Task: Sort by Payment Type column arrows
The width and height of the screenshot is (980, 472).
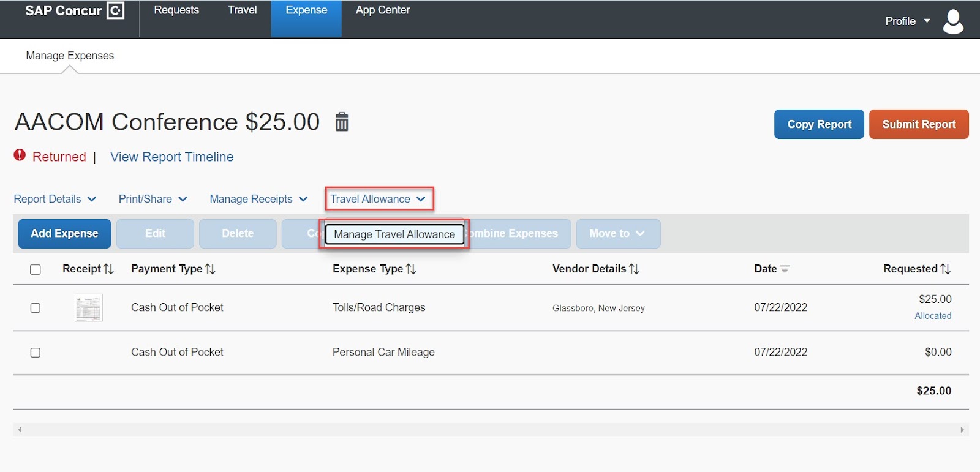Action: (210, 269)
